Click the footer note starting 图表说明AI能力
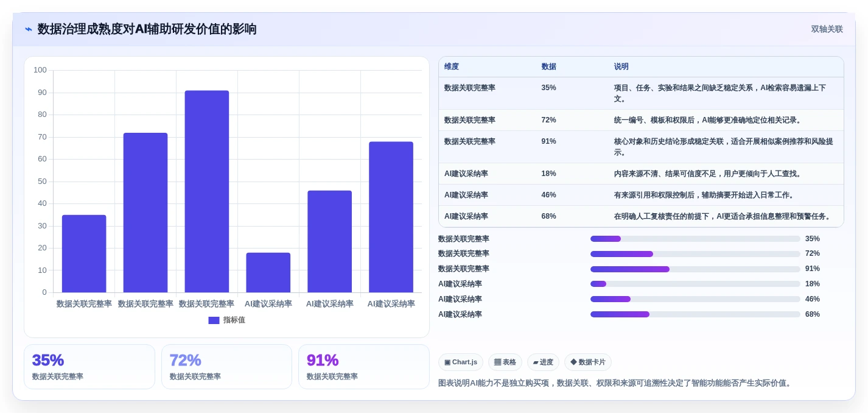This screenshot has width=868, height=413. (616, 383)
